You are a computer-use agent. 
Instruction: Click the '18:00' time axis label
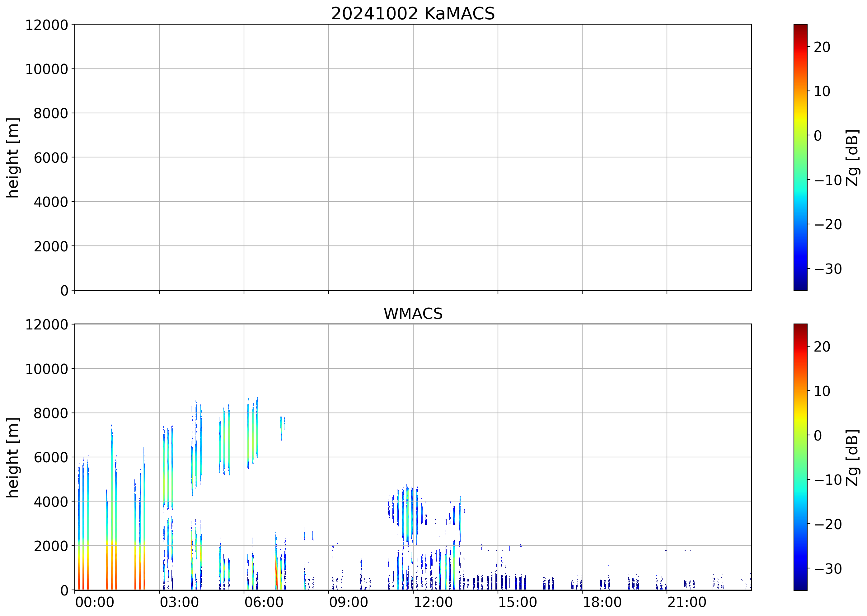(x=602, y=602)
